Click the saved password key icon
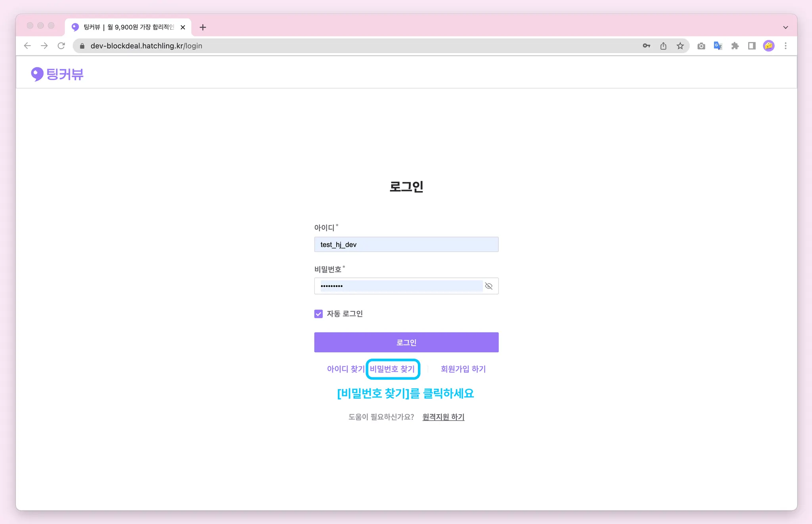This screenshot has width=812, height=524. pyautogui.click(x=646, y=46)
